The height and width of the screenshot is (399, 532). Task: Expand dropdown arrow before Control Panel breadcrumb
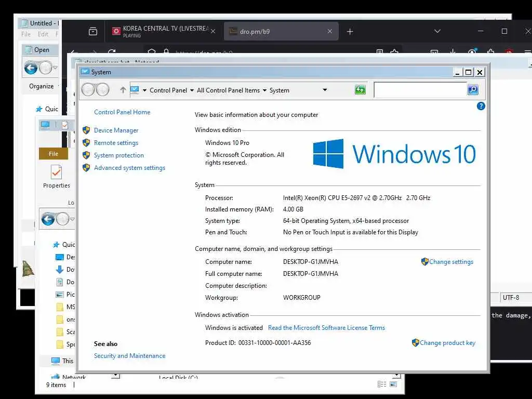pos(144,90)
